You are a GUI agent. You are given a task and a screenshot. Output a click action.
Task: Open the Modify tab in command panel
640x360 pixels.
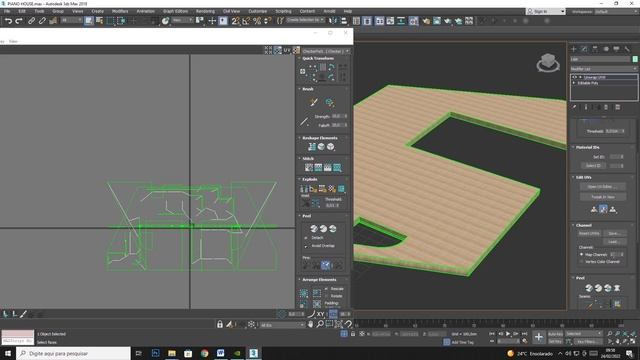tap(584, 49)
